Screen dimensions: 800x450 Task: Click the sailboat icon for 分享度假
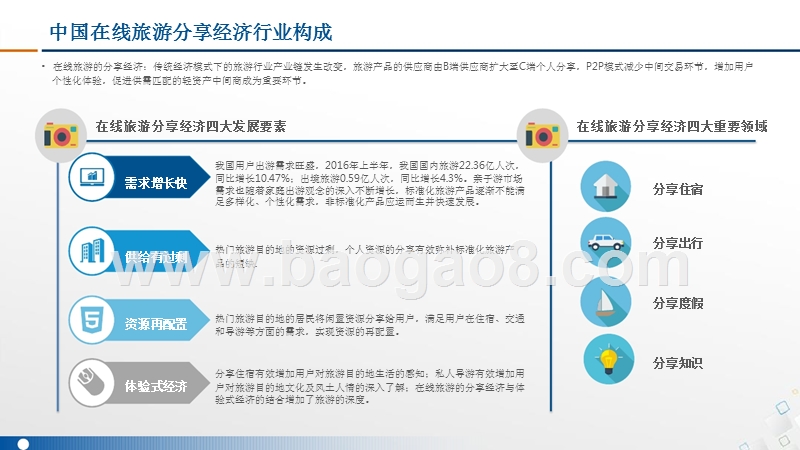[606, 302]
